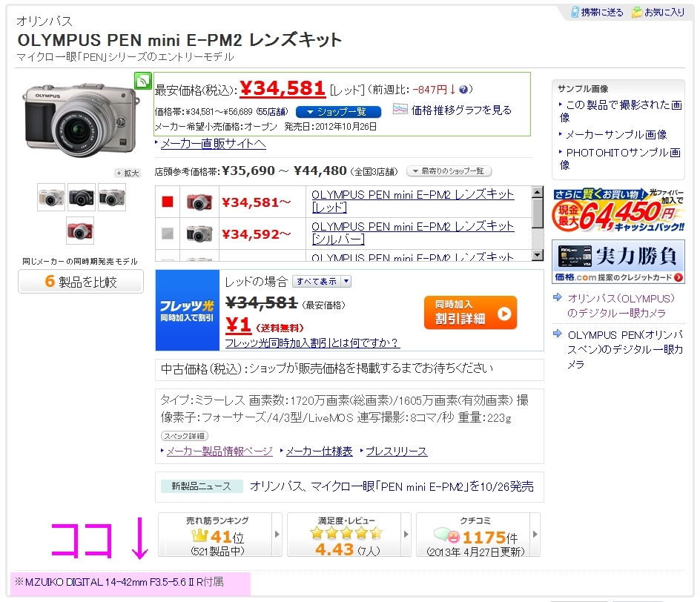
Task: Select the silver color swatch
Action: pos(168,234)
